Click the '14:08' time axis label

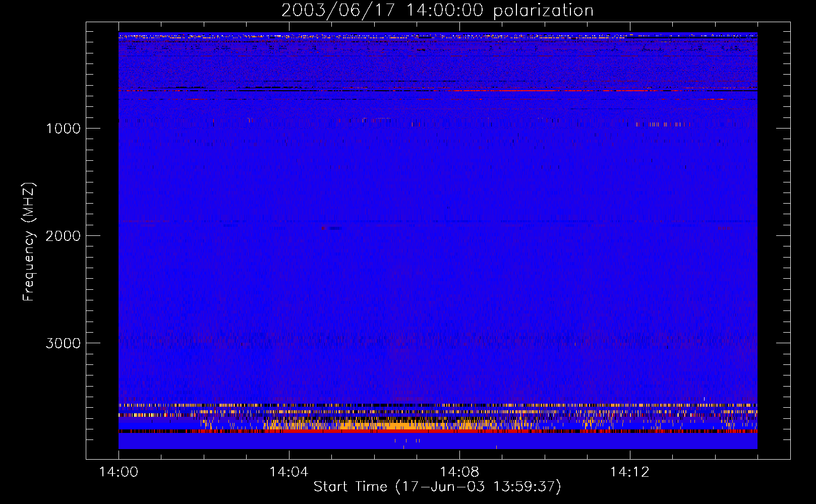[459, 472]
